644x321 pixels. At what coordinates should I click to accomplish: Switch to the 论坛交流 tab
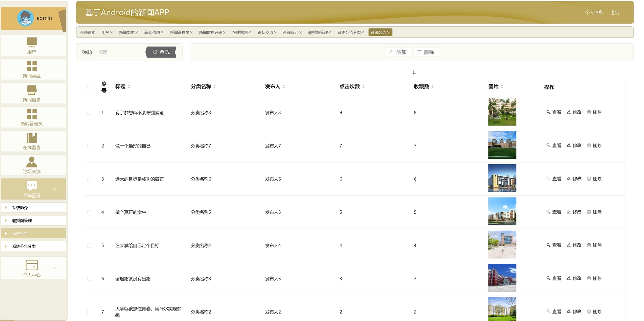tap(265, 32)
